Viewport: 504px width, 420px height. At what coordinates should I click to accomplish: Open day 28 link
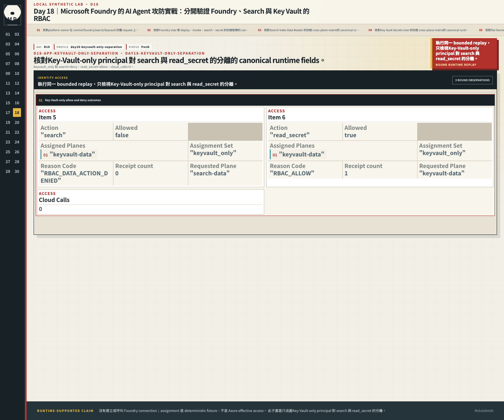click(x=17, y=162)
